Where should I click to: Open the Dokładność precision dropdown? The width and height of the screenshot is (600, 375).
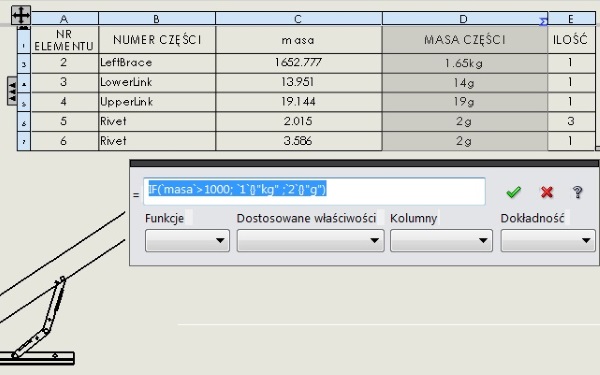(548, 241)
